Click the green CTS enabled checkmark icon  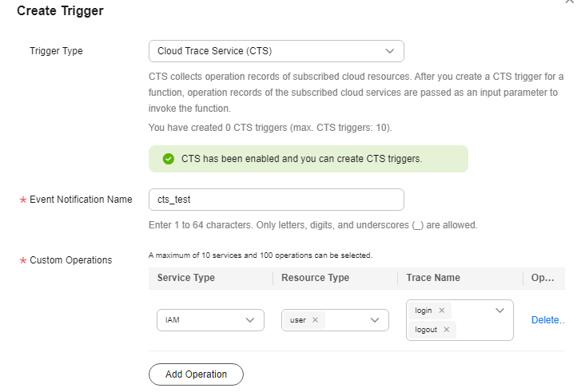(x=168, y=159)
